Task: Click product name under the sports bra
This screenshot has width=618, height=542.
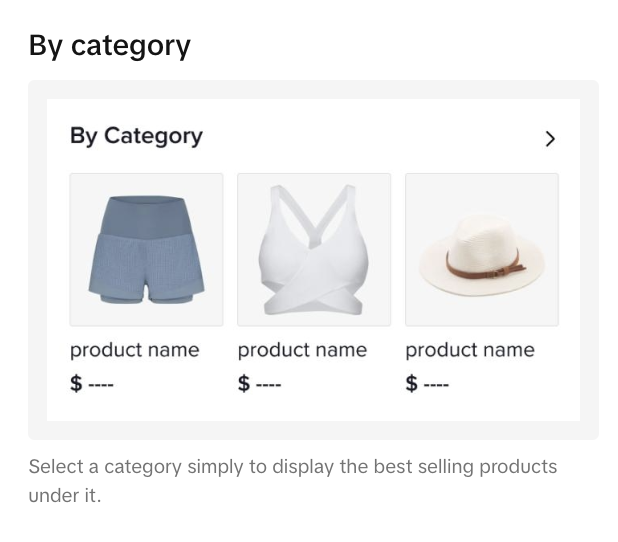Action: pyautogui.click(x=302, y=350)
